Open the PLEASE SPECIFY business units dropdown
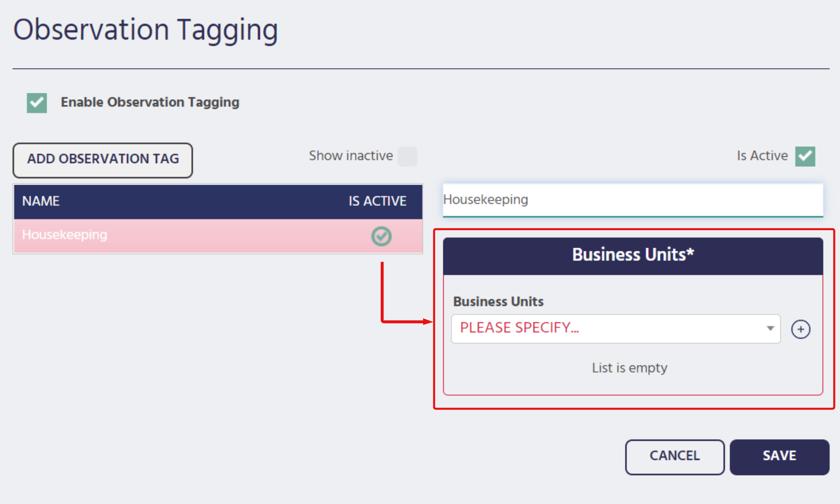Screen dimensions: 840x504 pos(616,329)
